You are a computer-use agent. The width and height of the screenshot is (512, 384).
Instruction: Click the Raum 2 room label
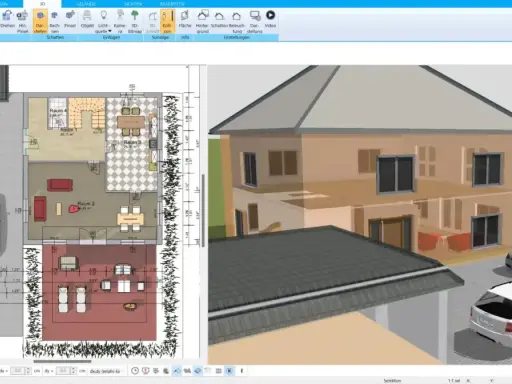pyautogui.click(x=86, y=203)
